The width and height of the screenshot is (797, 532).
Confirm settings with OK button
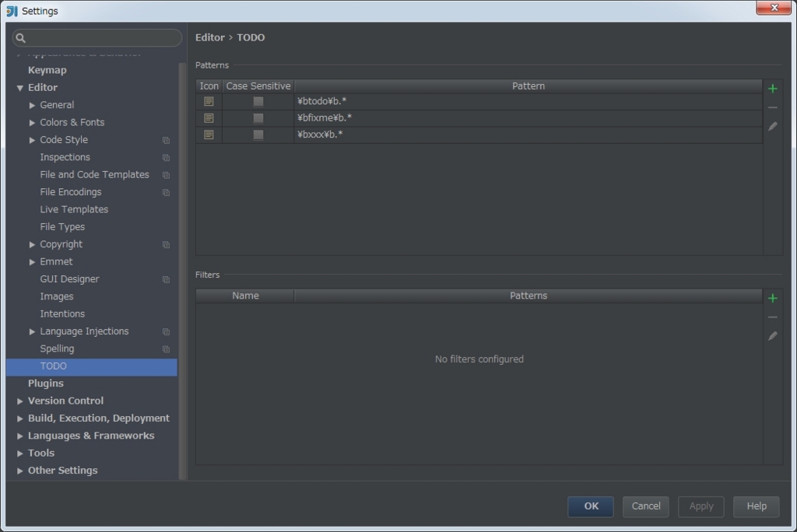[591, 506]
